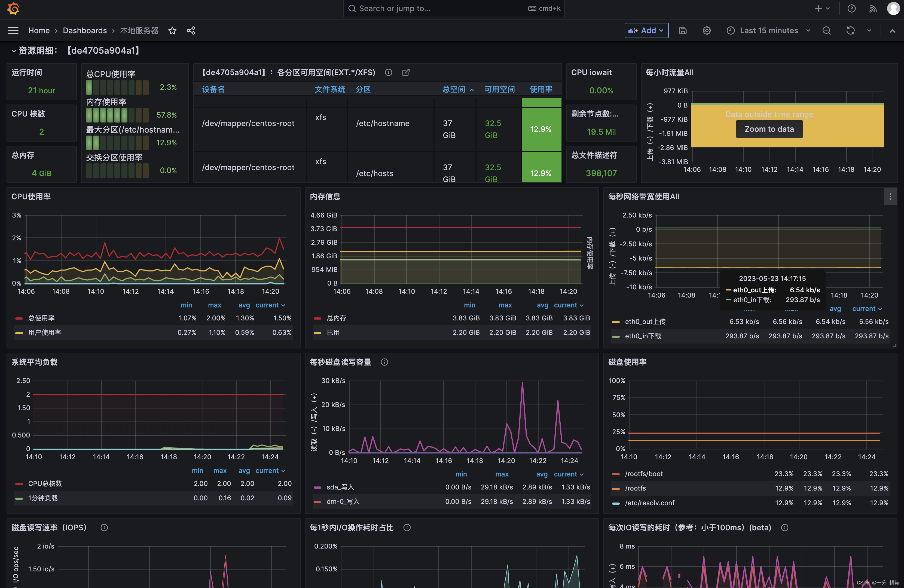This screenshot has height=588, width=904.
Task: Click the info icon on 每秒磁盘读写容量 panel
Action: [384, 362]
